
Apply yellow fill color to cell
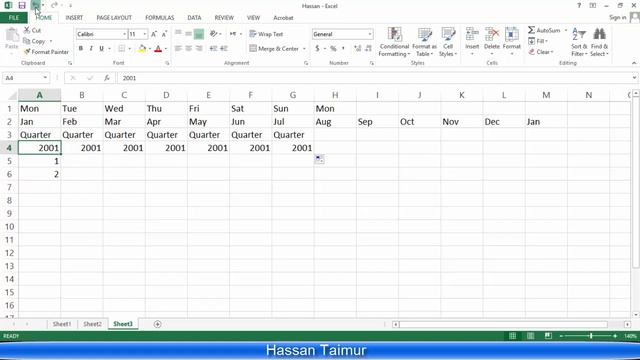click(142, 49)
